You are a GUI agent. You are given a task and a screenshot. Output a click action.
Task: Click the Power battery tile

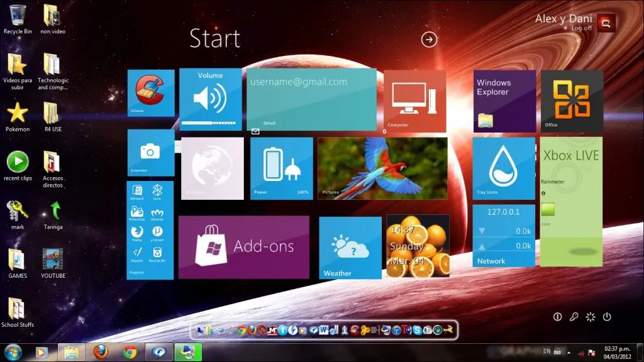tap(281, 168)
